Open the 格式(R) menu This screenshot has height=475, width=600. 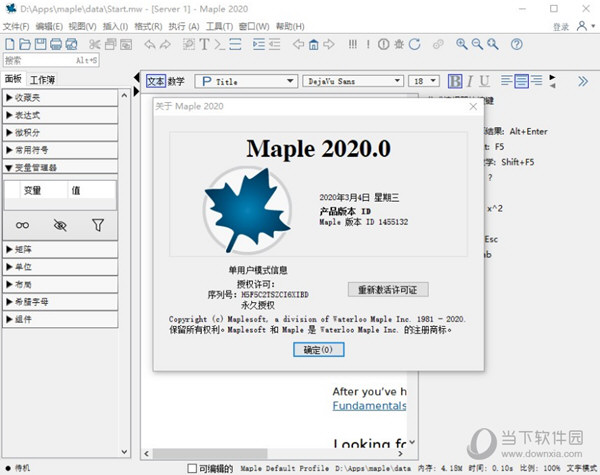click(x=147, y=25)
